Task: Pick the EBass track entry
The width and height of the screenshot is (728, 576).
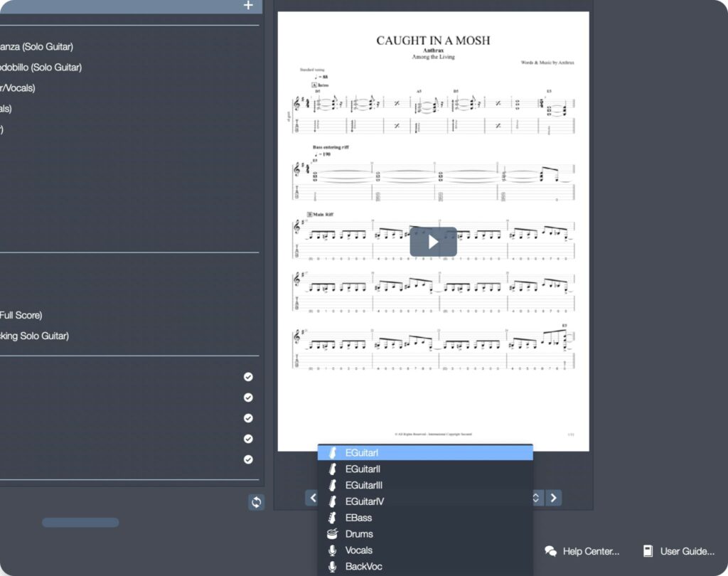Action: pyautogui.click(x=425, y=518)
